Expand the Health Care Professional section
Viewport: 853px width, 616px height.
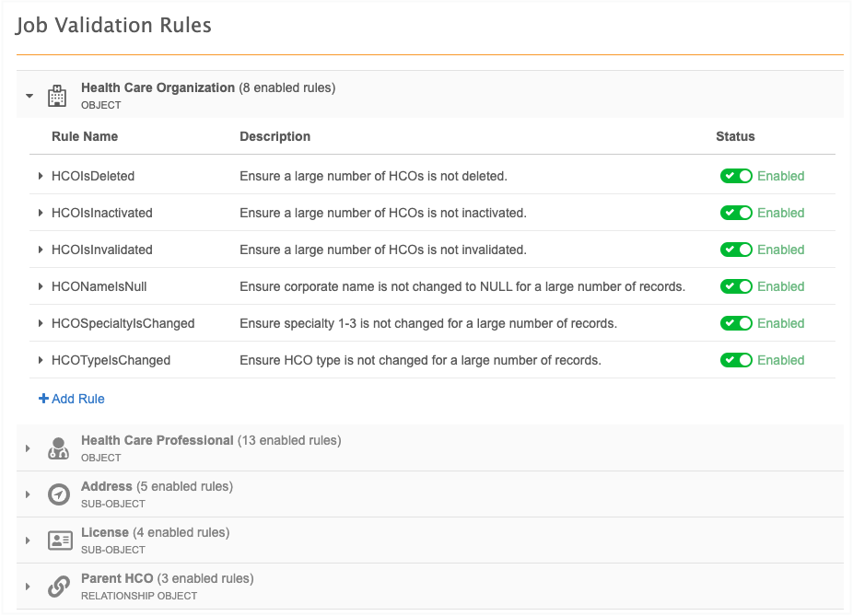click(29, 448)
